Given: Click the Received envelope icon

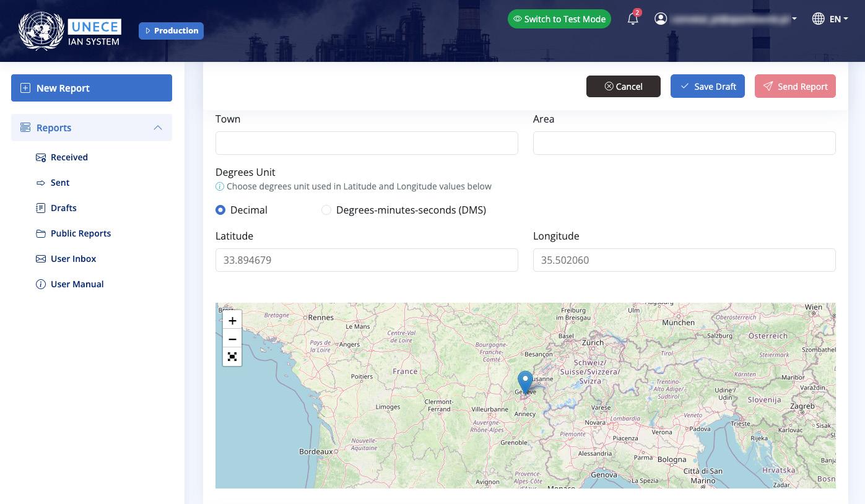Looking at the screenshot, I should [41, 157].
